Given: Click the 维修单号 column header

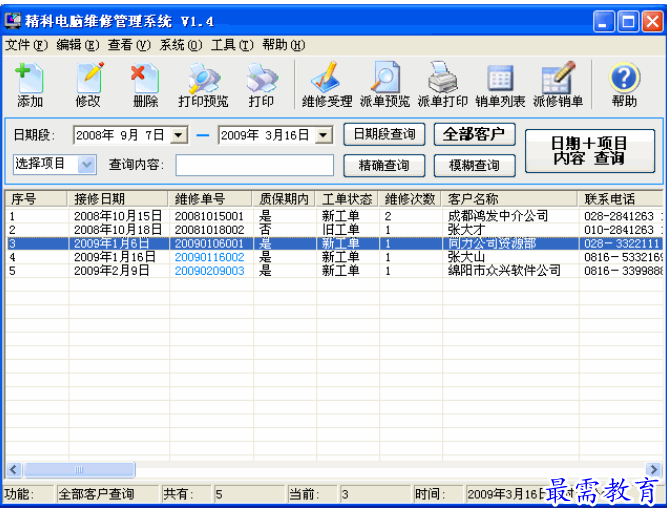Looking at the screenshot, I should coord(211,199).
